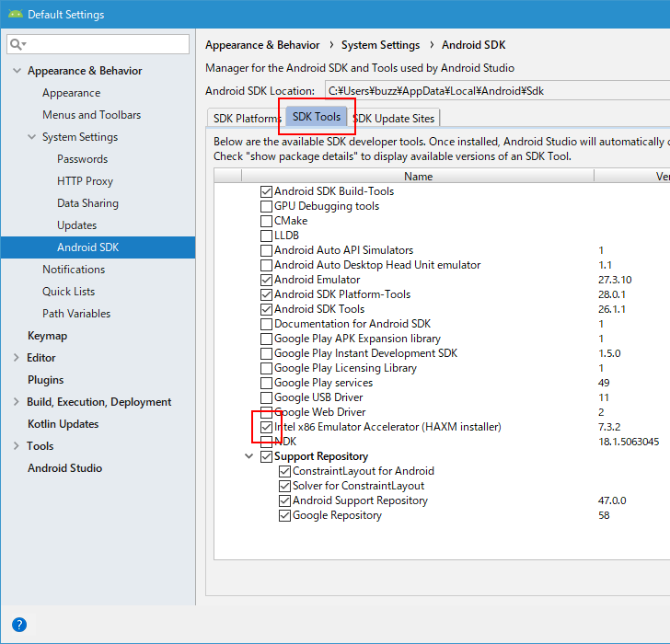
Task: Open HTTP Proxy settings
Action: pyautogui.click(x=85, y=181)
